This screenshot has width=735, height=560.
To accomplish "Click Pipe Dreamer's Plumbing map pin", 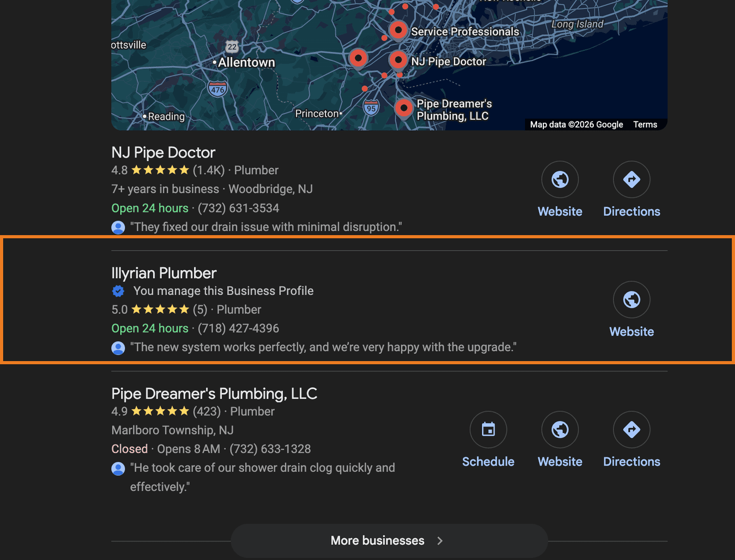I will [x=404, y=109].
